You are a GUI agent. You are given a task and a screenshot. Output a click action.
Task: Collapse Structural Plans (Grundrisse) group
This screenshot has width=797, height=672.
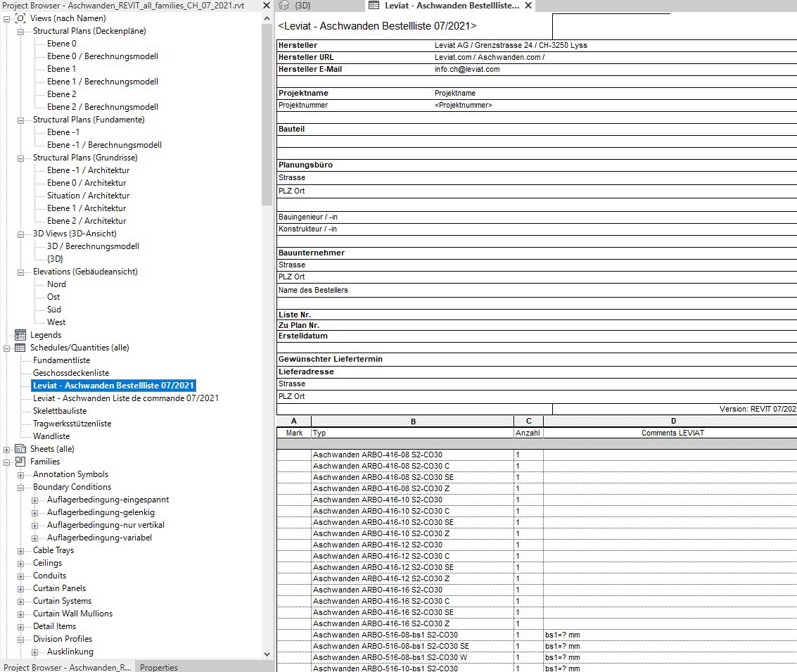[x=21, y=158]
